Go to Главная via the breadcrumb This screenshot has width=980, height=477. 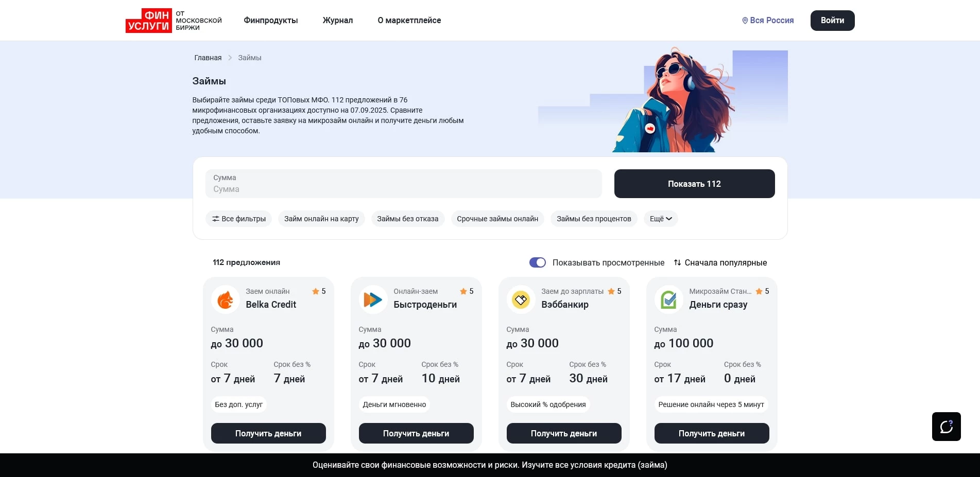[207, 58]
